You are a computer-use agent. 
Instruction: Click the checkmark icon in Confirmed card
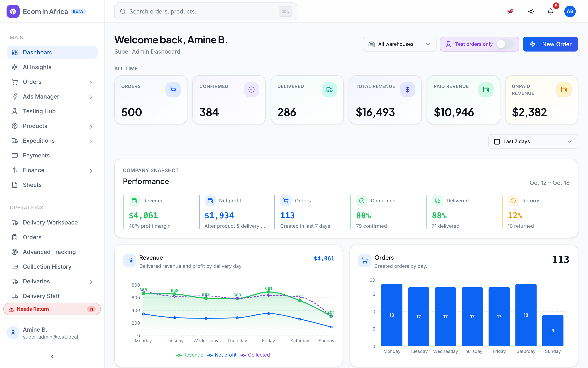[x=252, y=90]
